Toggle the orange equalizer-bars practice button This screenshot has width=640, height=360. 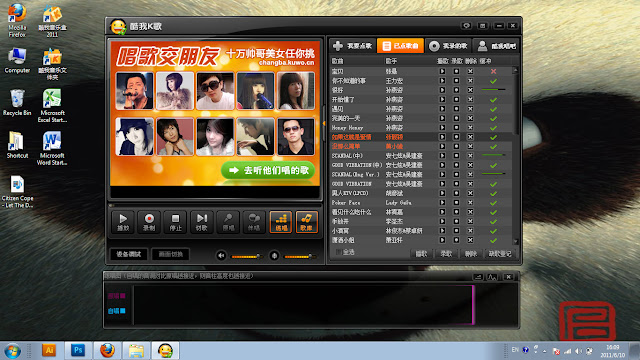[281, 222]
